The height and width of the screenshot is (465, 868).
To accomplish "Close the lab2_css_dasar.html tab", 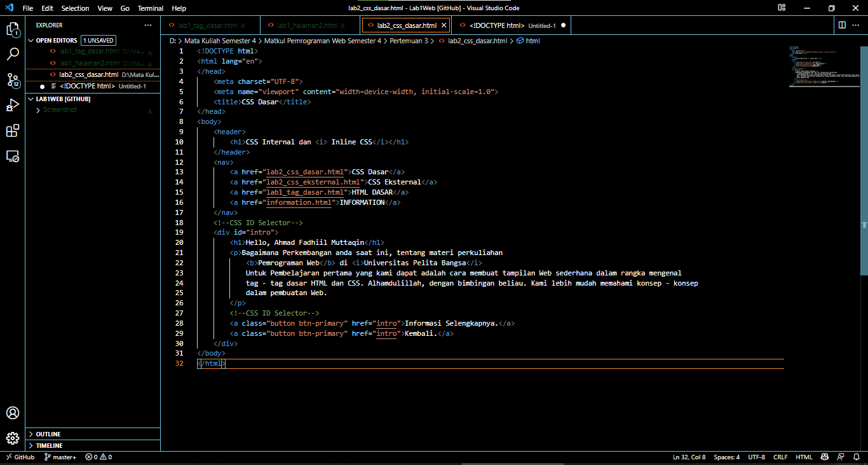I will point(444,25).
